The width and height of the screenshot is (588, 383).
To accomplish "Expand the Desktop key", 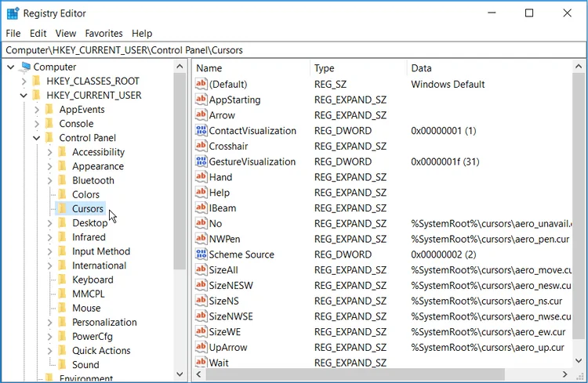I will pos(50,223).
